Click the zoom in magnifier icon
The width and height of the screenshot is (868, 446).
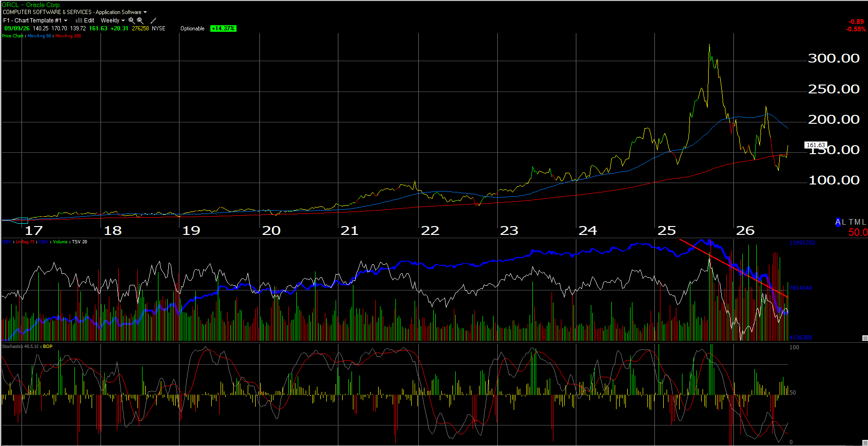pos(131,21)
